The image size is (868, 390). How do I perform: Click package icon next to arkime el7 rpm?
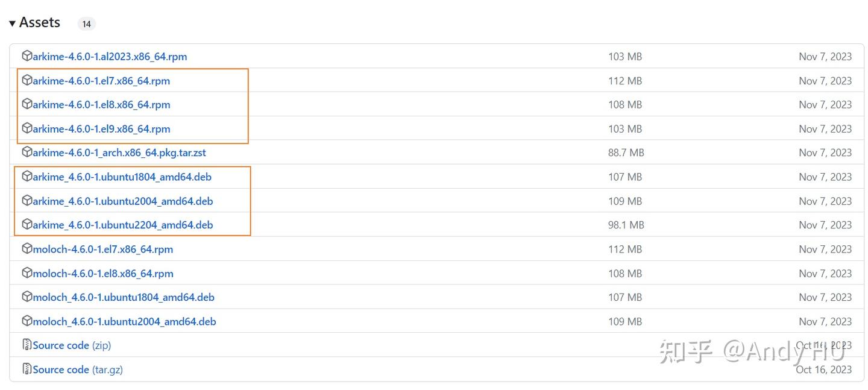(x=27, y=80)
